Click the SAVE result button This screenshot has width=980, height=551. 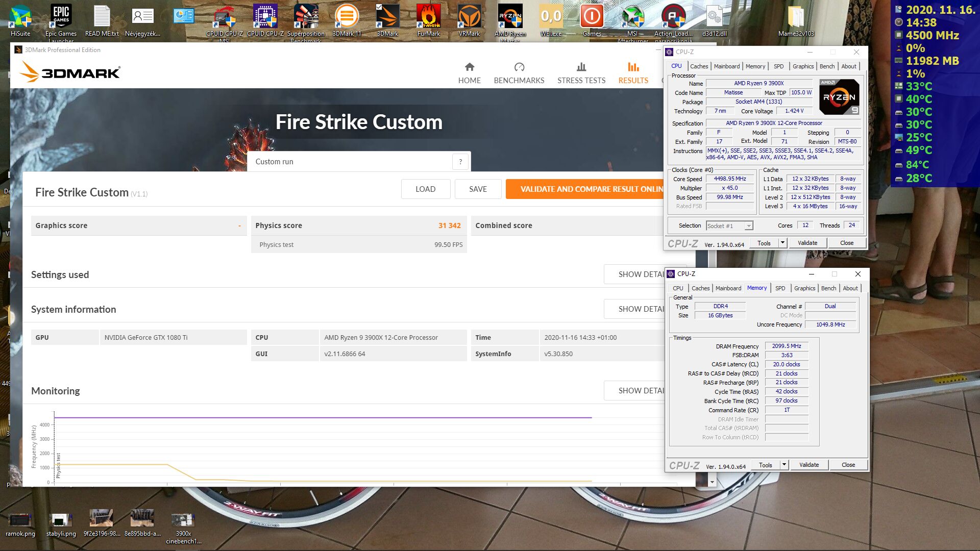pos(478,189)
